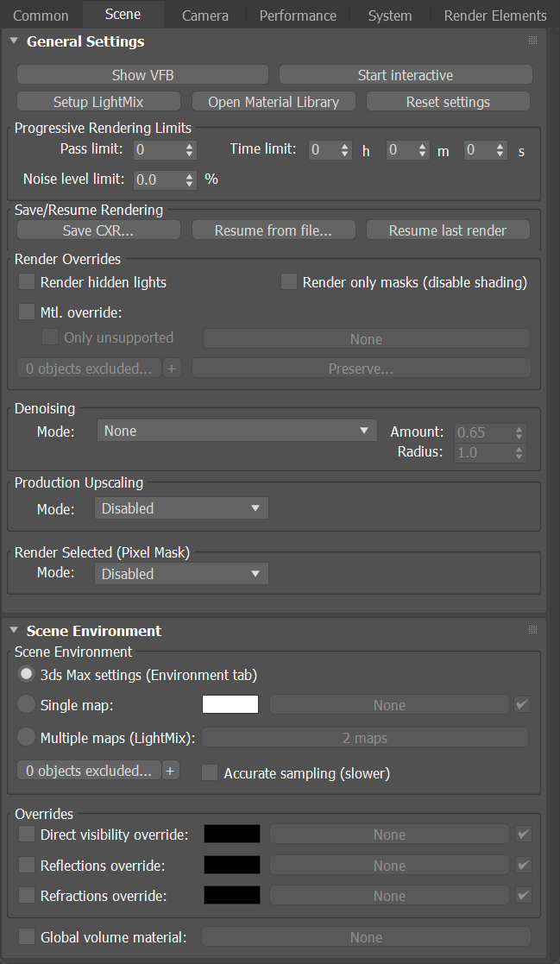Click the Show VFB button
This screenshot has width=560, height=964.
(142, 75)
